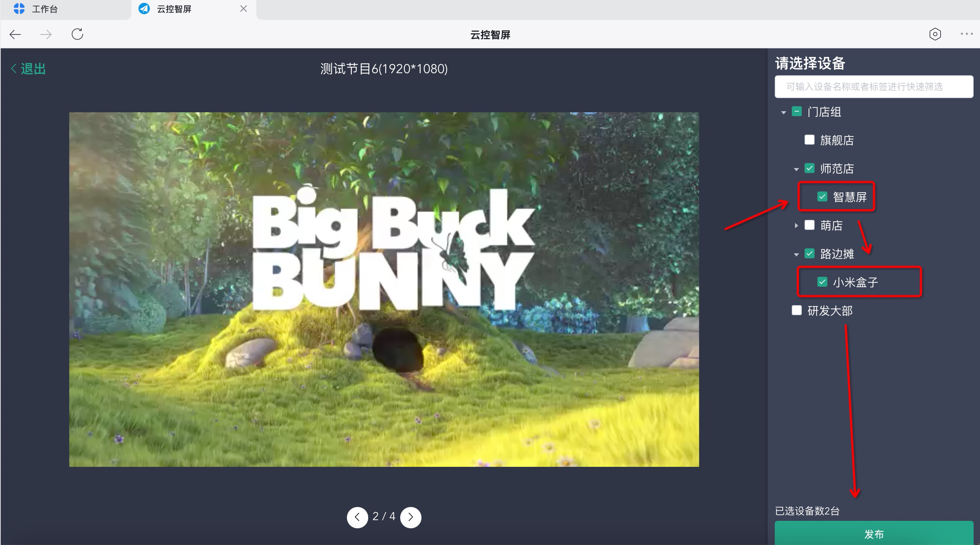Click the 2 / 4 page indicator
Screen dimensions: 980x545
[x=384, y=517]
